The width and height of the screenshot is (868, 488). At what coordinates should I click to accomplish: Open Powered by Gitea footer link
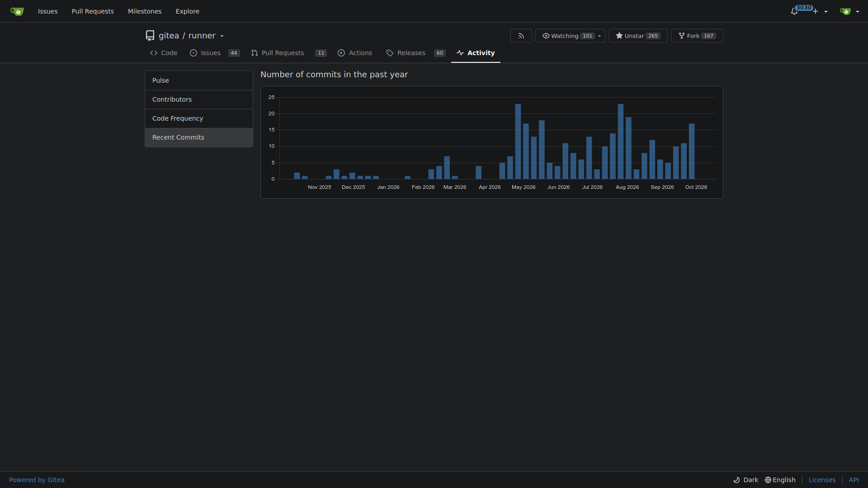[x=37, y=480]
